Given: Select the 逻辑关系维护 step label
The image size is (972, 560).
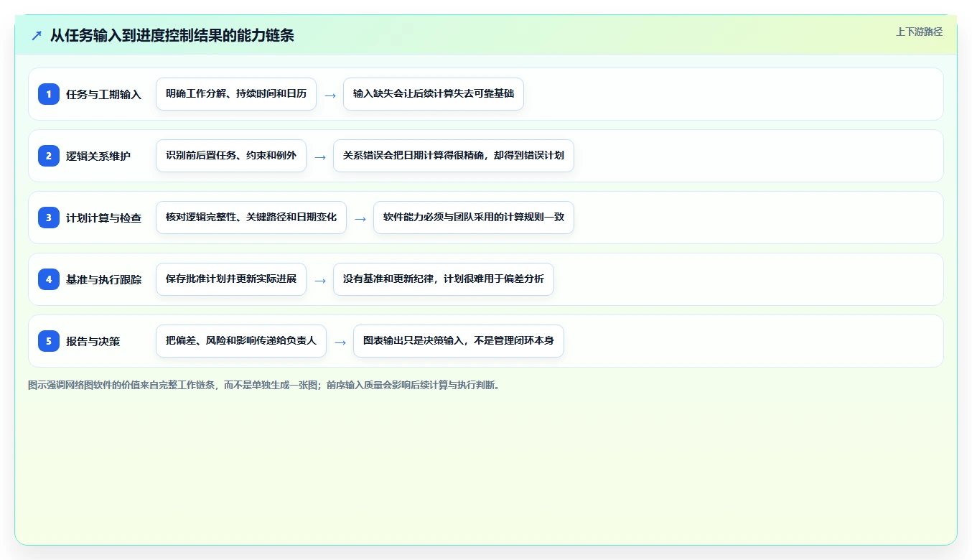Looking at the screenshot, I should (x=98, y=156).
